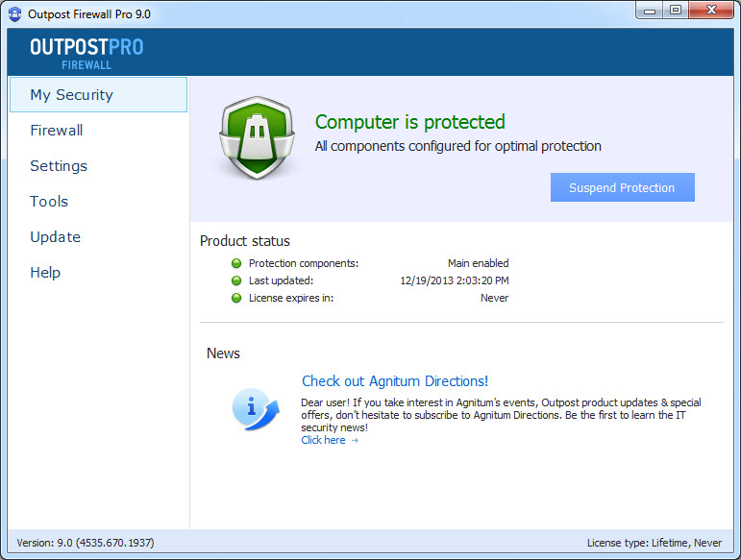This screenshot has width=741, height=560.
Task: Select the Never license expiry value
Action: (494, 298)
